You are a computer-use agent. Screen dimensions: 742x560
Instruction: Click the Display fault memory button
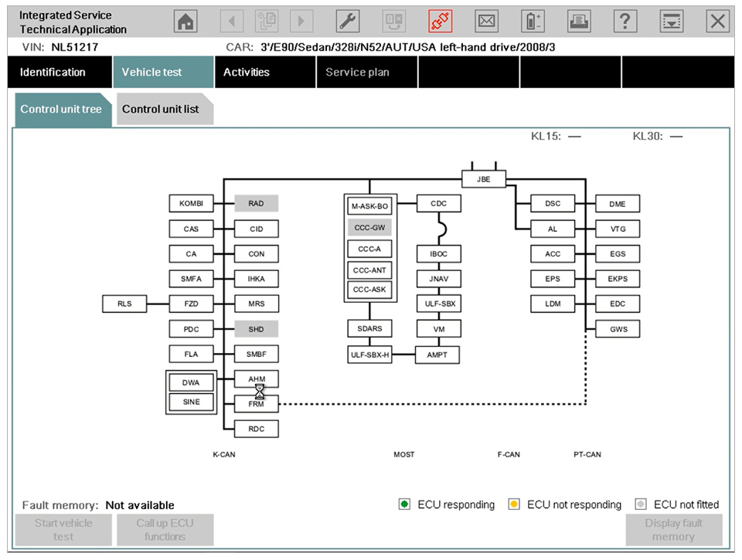coord(674,530)
